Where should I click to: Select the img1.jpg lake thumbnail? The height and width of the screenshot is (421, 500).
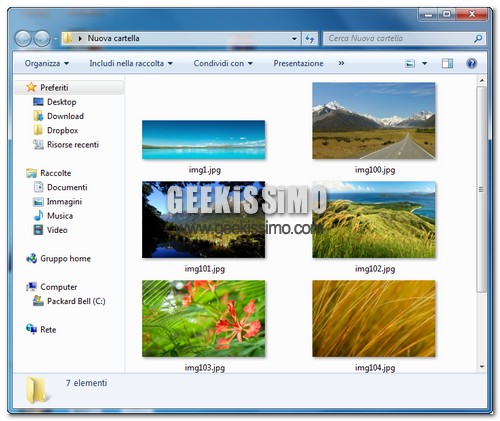click(203, 140)
